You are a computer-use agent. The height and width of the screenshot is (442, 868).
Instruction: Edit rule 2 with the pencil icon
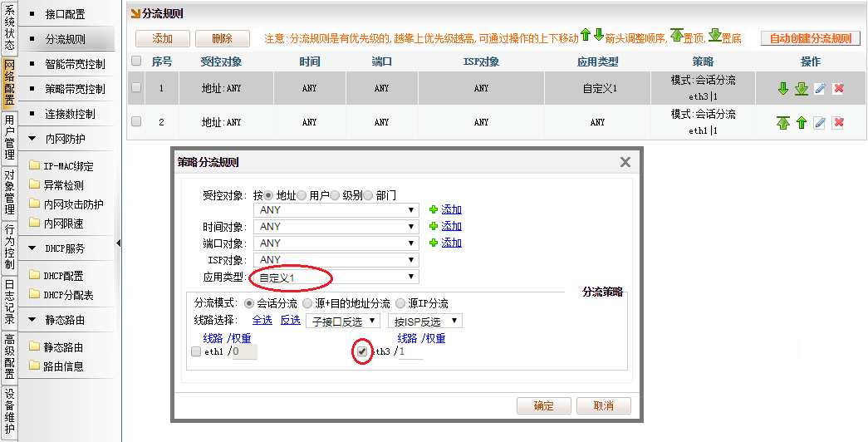pos(820,123)
